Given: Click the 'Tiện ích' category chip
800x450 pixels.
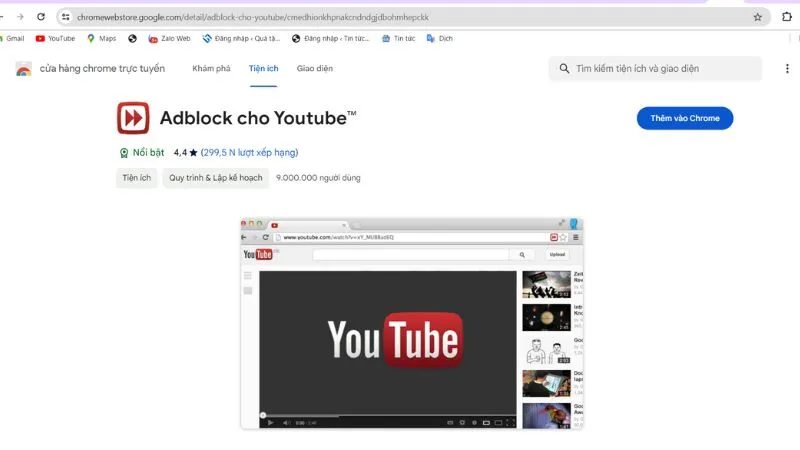Looking at the screenshot, I should (137, 178).
